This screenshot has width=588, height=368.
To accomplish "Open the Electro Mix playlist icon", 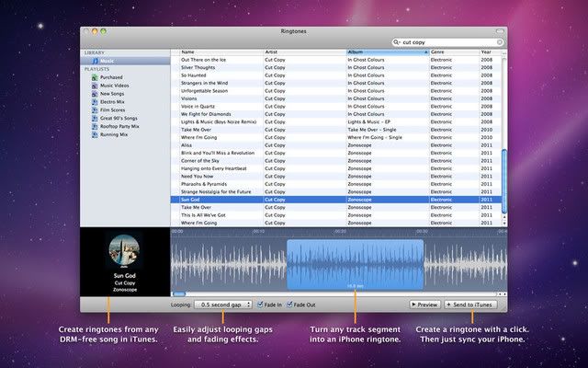I will 95,102.
